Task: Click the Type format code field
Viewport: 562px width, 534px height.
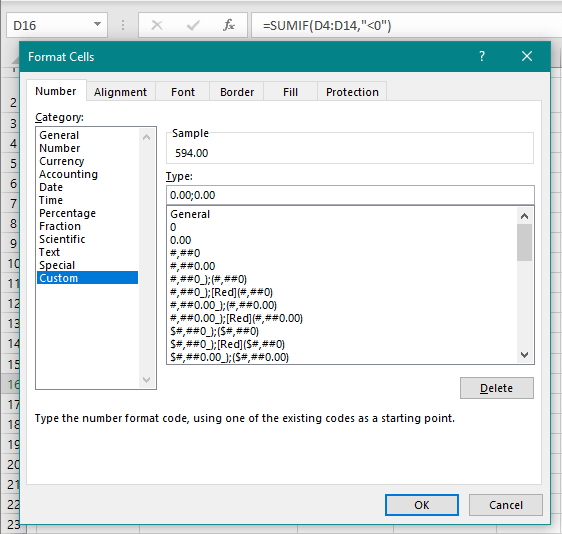Action: pyautogui.click(x=350, y=195)
